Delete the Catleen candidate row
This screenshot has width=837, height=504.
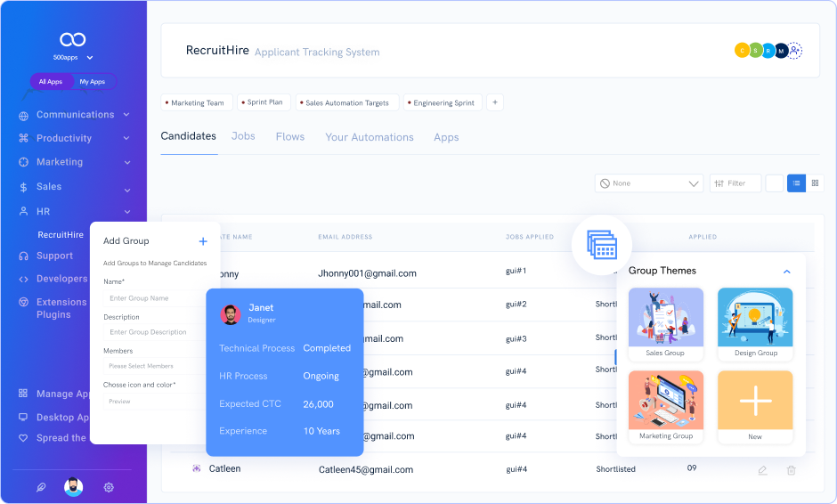(x=791, y=469)
